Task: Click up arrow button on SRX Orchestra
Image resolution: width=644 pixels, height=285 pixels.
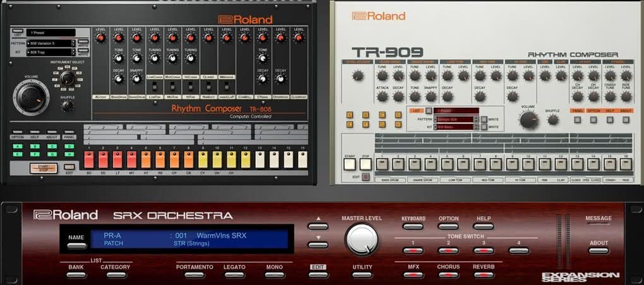Action: coord(318,226)
